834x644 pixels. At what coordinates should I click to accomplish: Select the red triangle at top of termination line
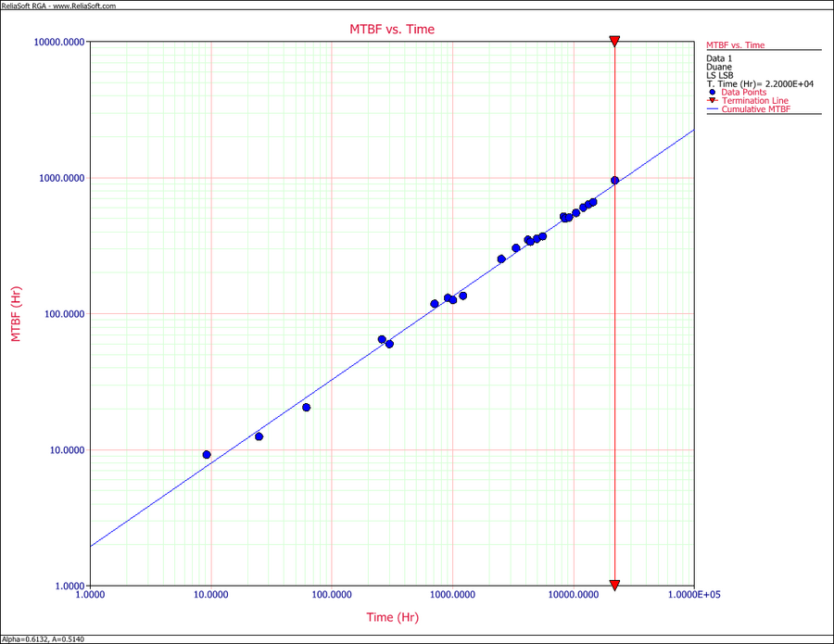[x=614, y=42]
